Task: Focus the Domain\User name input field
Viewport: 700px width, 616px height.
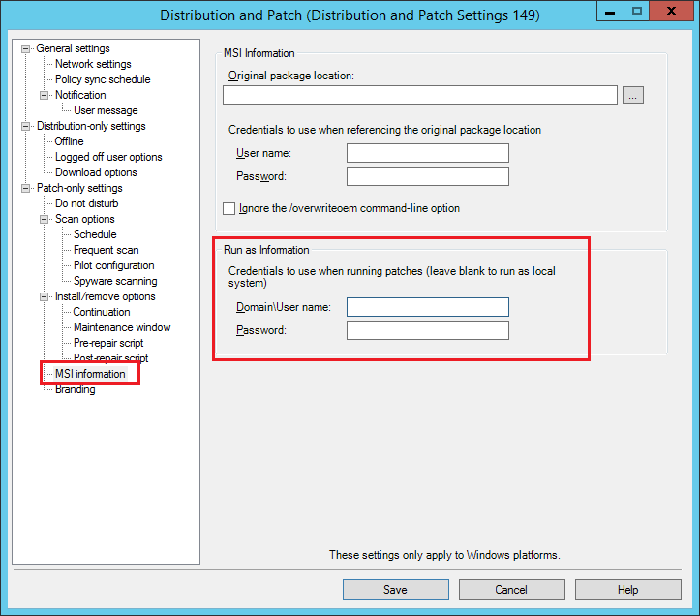Action: click(x=427, y=307)
